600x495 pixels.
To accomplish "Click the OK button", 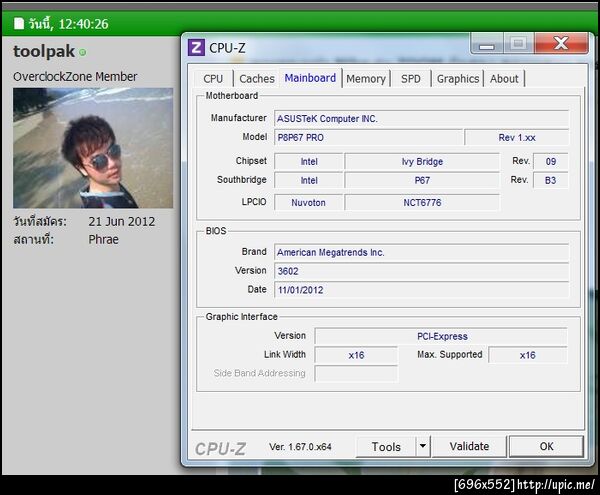I will (546, 446).
